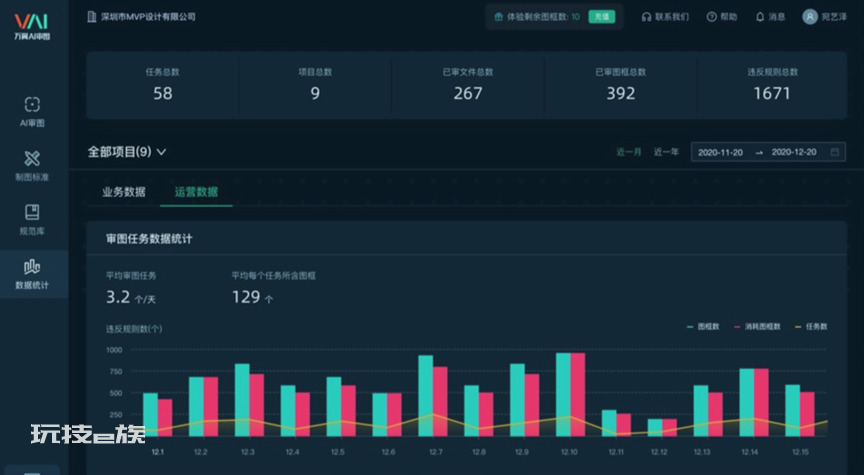Click the pink bar for 12.7
The width and height of the screenshot is (864, 475).
coord(440,402)
